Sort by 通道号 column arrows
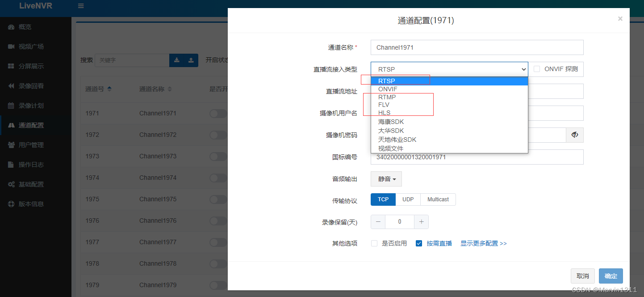Image resolution: width=644 pixels, height=297 pixels. click(109, 89)
